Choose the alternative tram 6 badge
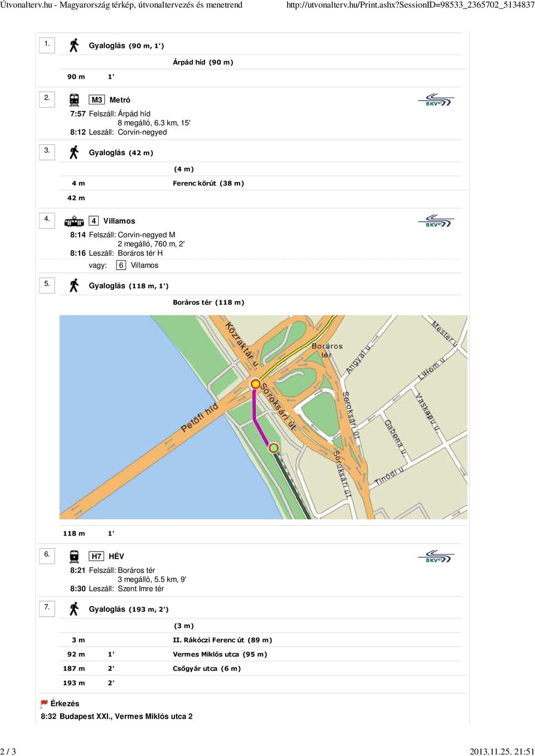Image resolution: width=535 pixels, height=756 pixels. pos(121,265)
